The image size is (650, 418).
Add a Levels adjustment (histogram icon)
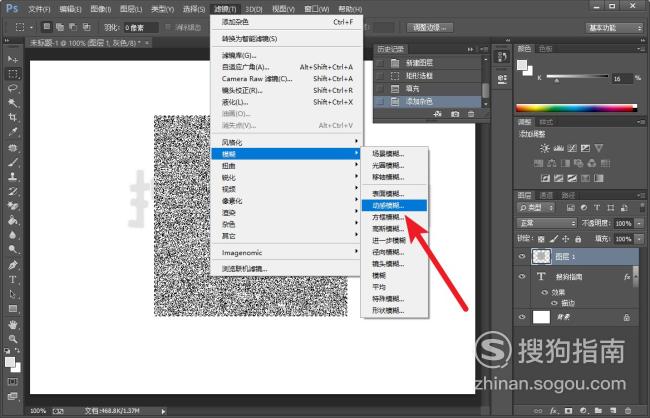[558, 148]
